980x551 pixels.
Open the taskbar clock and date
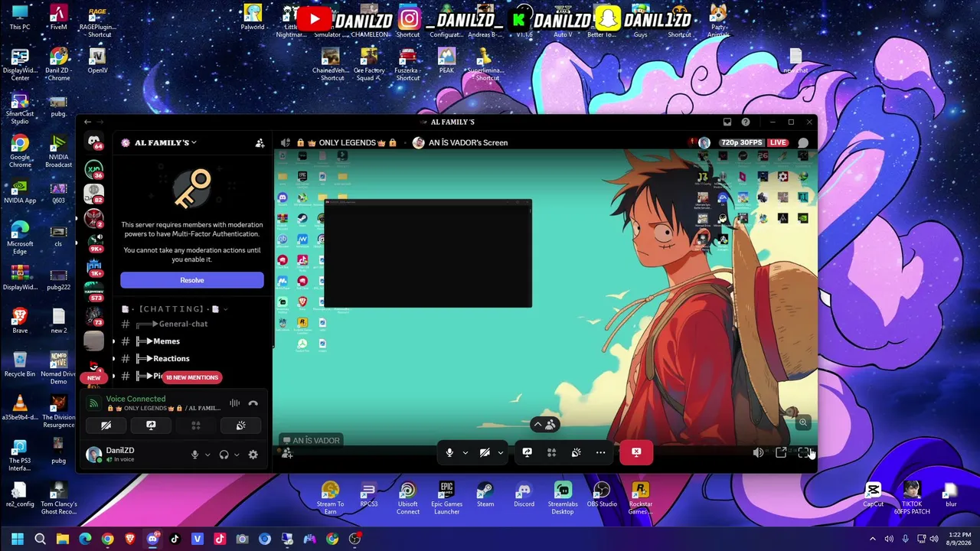pos(959,539)
